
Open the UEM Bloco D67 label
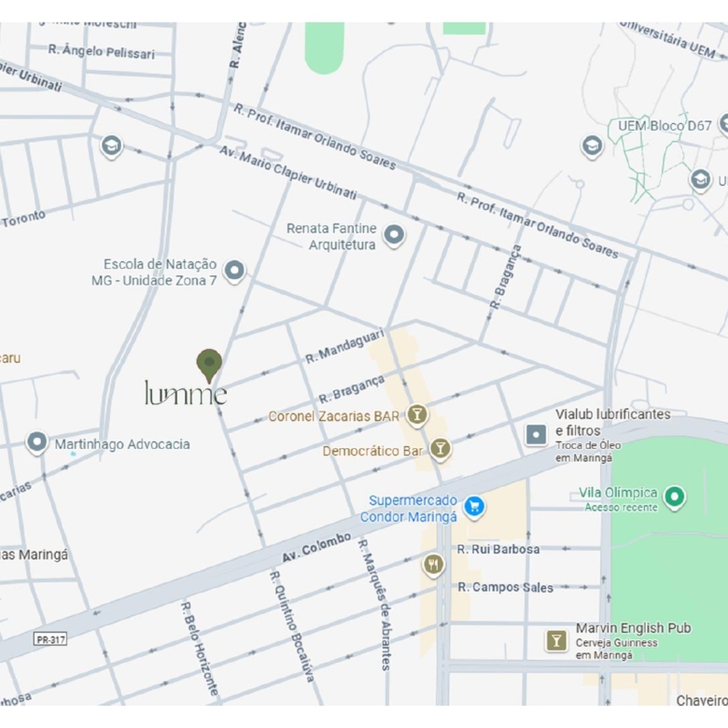click(x=665, y=126)
